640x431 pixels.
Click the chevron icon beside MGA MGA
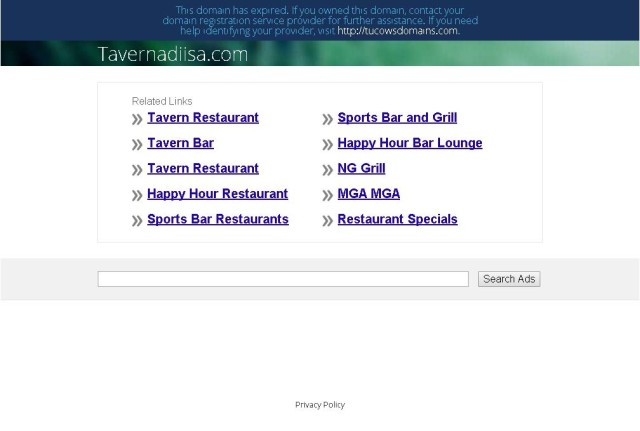coord(327,196)
